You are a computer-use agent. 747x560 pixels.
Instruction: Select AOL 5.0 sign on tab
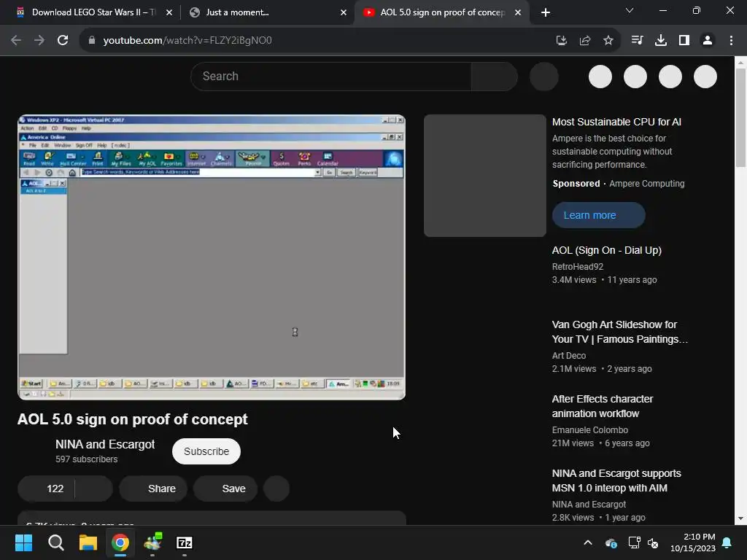pyautogui.click(x=441, y=12)
